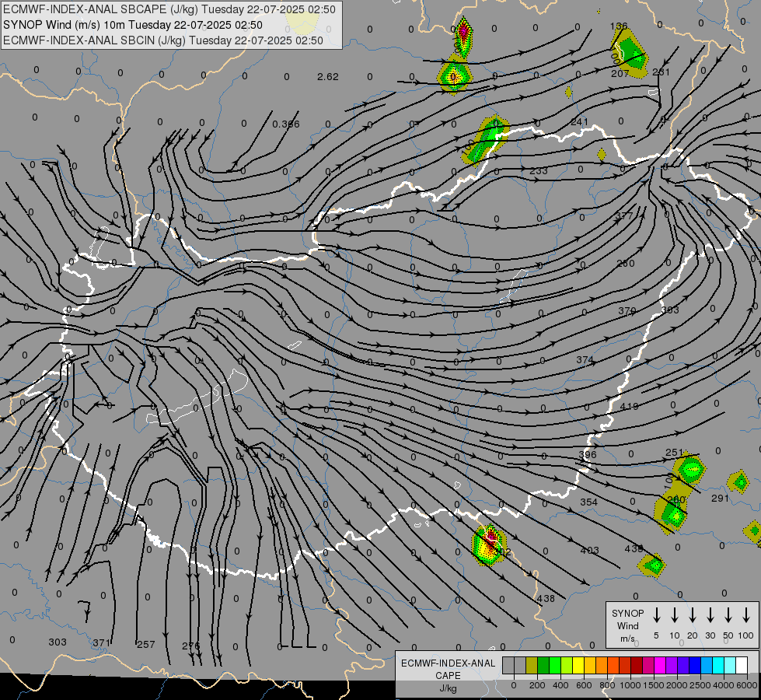Select the dark green CAPE scale swatch

543,666
